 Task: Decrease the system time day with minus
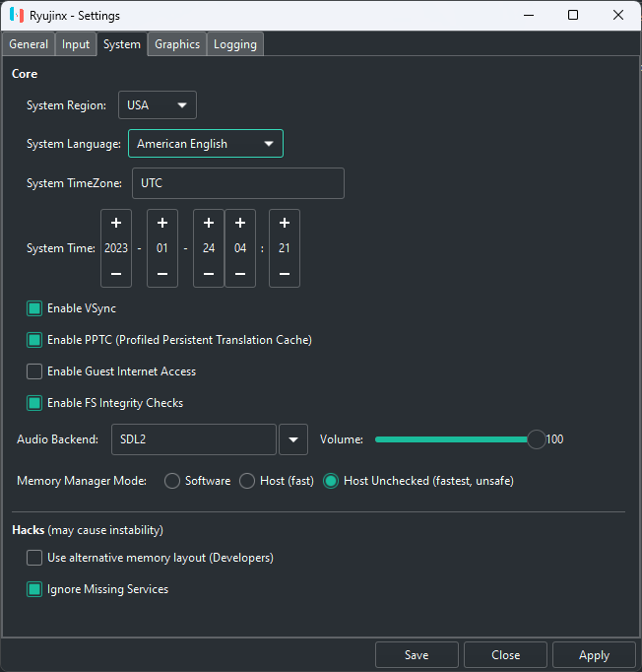[209, 274]
